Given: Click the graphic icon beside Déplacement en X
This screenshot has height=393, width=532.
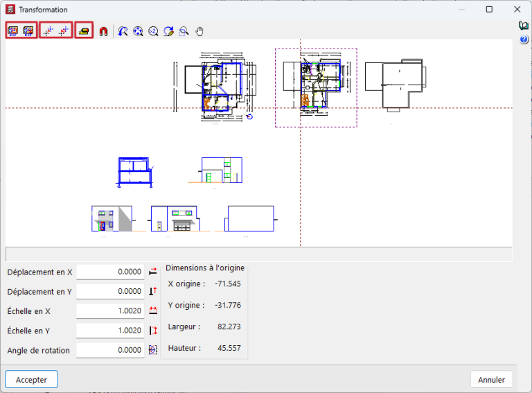Looking at the screenshot, I should pos(153,272).
